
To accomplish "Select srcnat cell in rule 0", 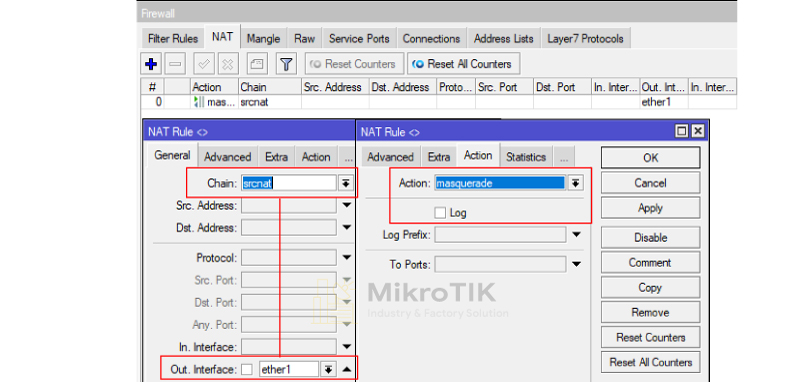I will click(x=269, y=102).
